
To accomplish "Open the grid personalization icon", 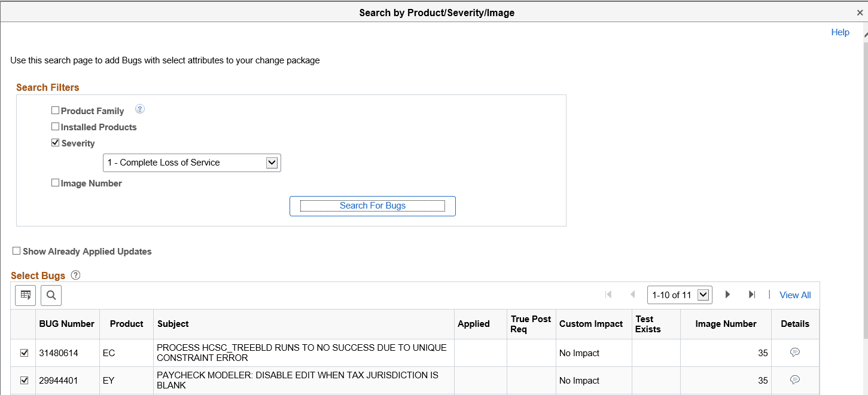I will [x=25, y=295].
